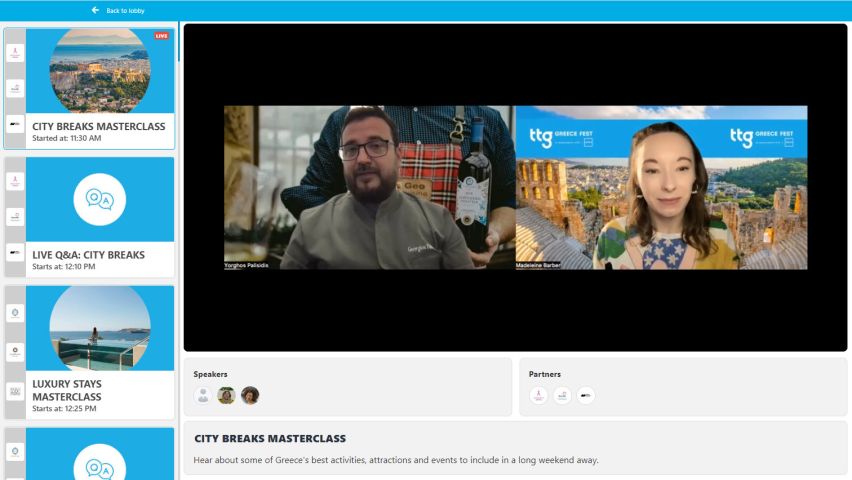This screenshot has width=852, height=480.
Task: Click second partner logo beside City Breaks Masterclass card
Action: pos(15,89)
